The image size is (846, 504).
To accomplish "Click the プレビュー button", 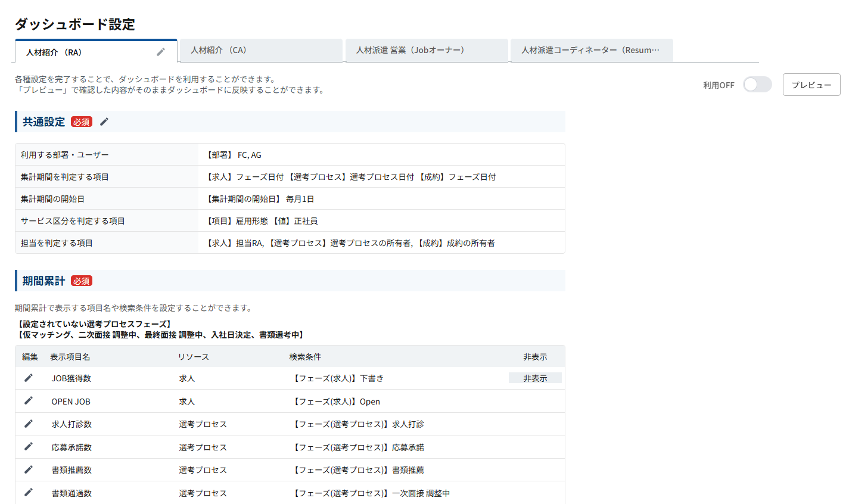I will pos(811,85).
